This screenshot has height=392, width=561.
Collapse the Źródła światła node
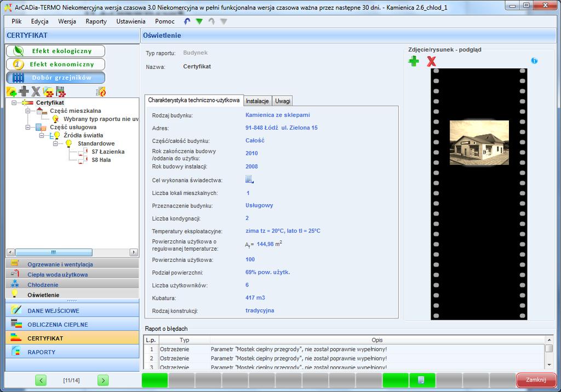(x=42, y=136)
